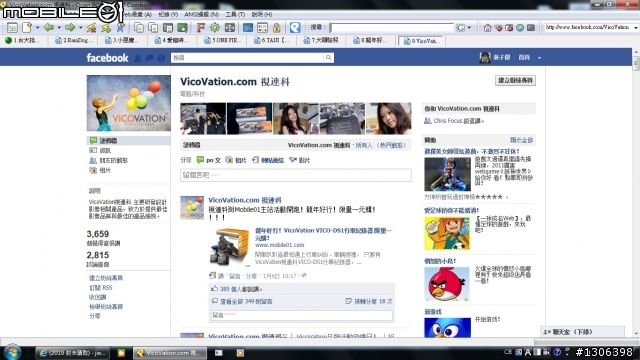Click the facebook.com address bar
This screenshot has height=360, width=640.
(587, 27)
